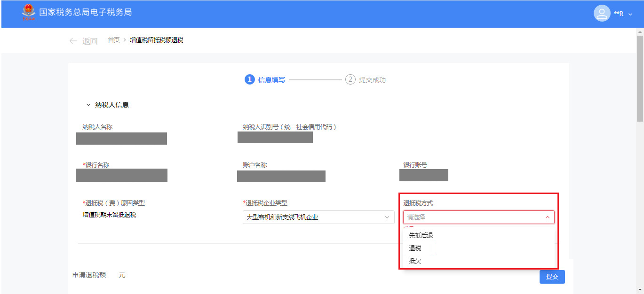
Task: Click the step 1 信息填写 indicator
Action: [x=265, y=80]
